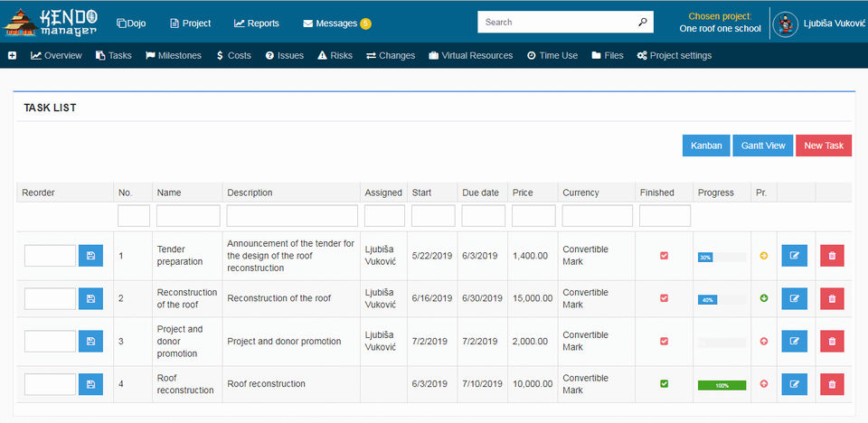Click the plus icon in the project toolbar

click(13, 56)
